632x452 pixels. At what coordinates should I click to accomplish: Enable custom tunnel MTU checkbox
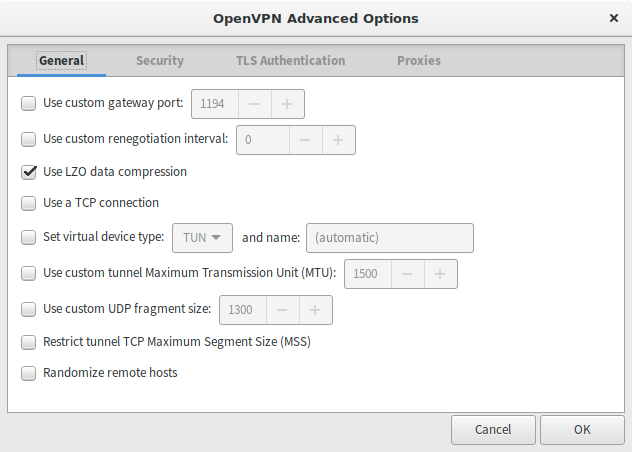pyautogui.click(x=29, y=273)
